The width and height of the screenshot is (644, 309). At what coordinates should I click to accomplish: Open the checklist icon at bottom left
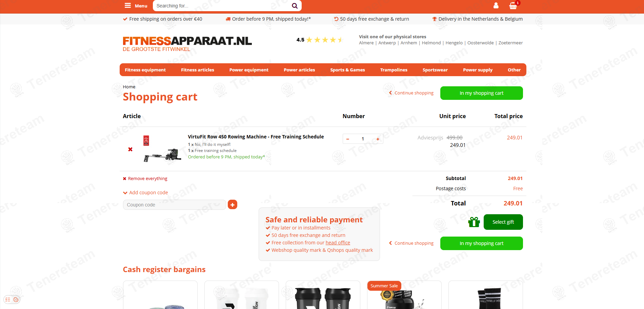coord(8,300)
